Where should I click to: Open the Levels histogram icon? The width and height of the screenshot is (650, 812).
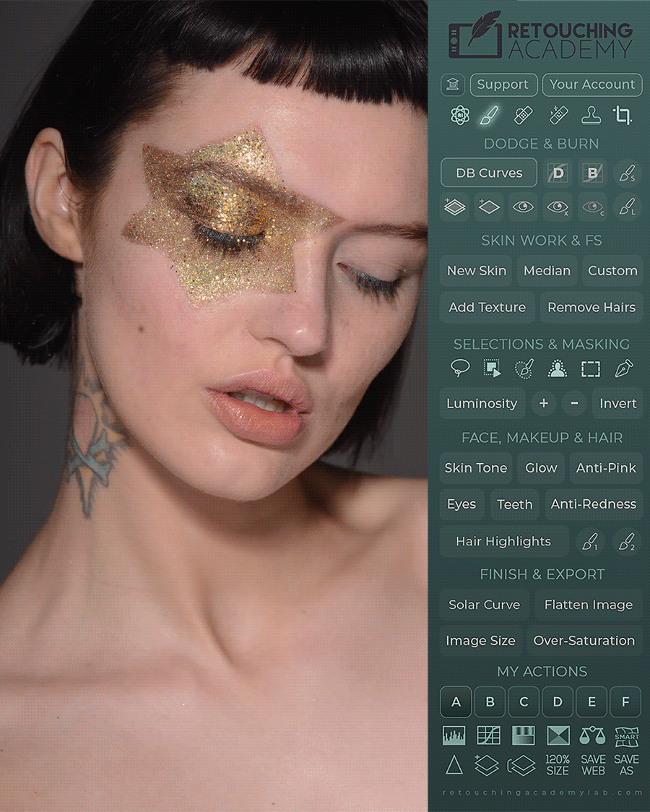454,735
